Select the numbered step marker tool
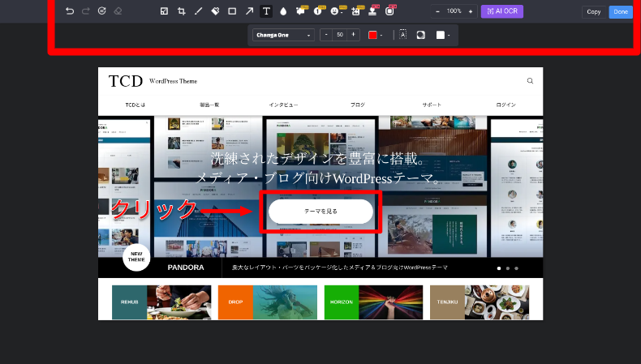This screenshot has height=364, width=641. click(317, 11)
